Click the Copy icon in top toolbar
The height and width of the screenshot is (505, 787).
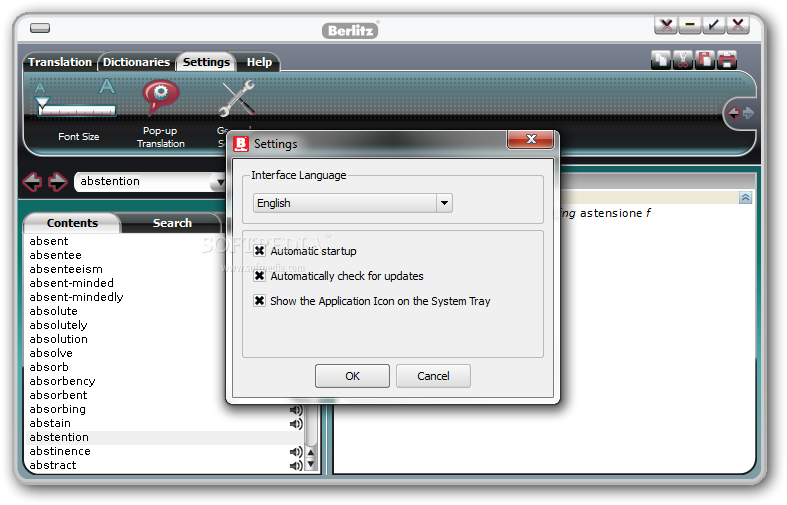pos(661,60)
